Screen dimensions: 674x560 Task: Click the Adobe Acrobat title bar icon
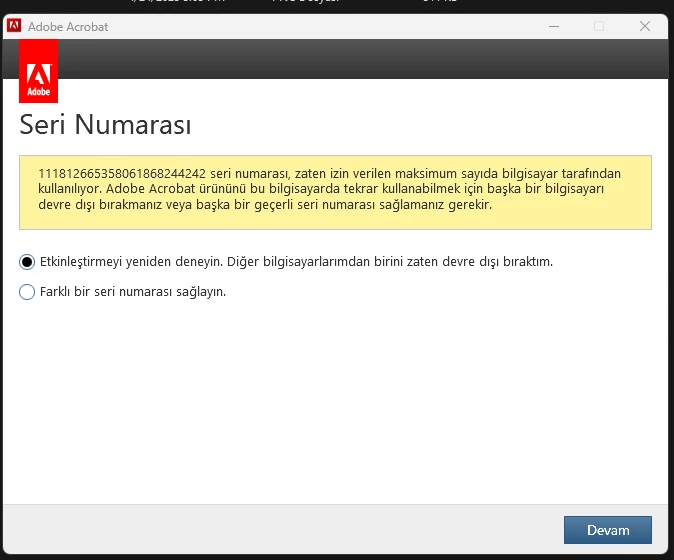[14, 26]
